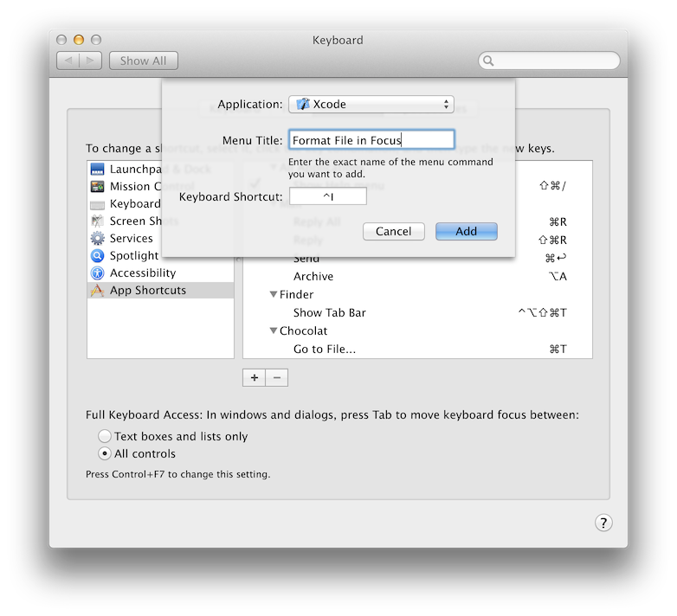
Task: Click the Keyboard Shortcut field
Action: (x=328, y=196)
